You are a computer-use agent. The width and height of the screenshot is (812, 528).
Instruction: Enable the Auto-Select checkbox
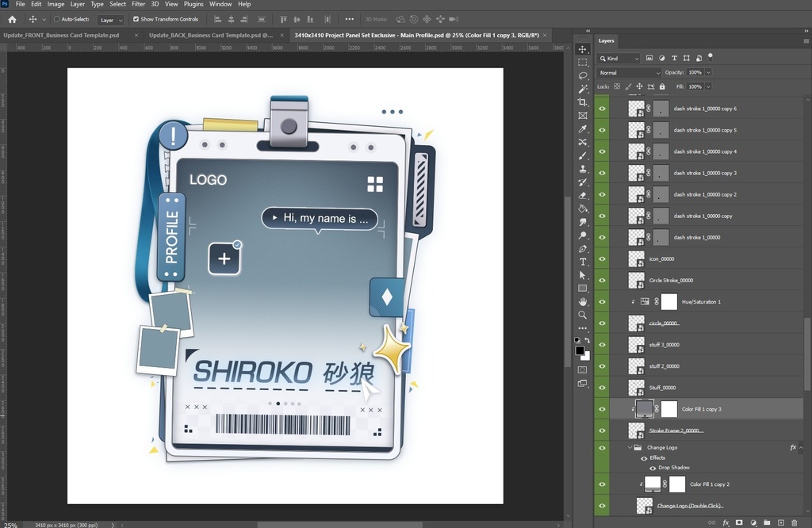(57, 19)
